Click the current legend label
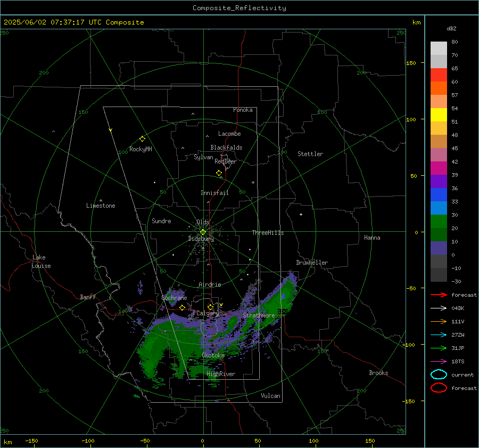This screenshot has width=479, height=448. (463, 374)
